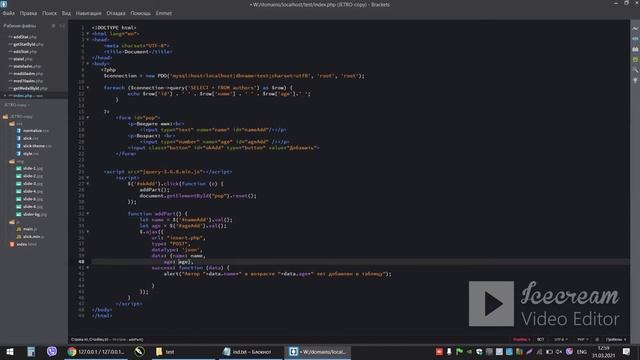Open style.css in file tree
Viewport: 640px width, 360px height.
point(31,153)
